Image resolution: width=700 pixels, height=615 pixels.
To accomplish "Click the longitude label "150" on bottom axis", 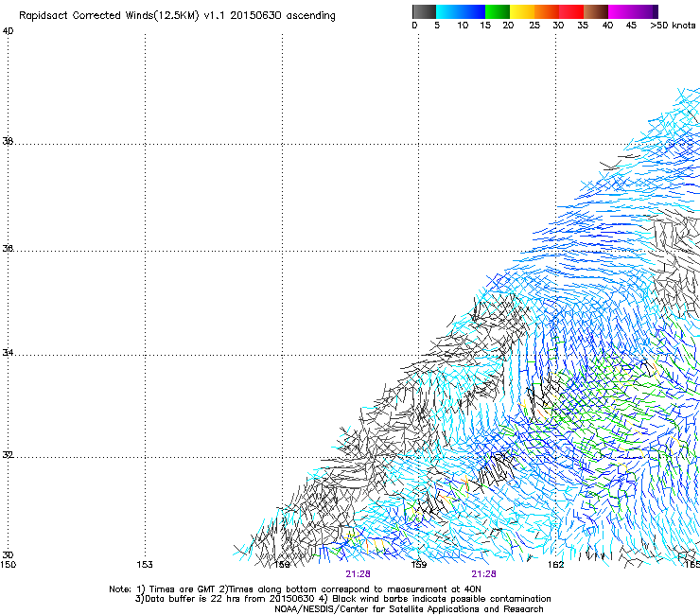I will click(8, 565).
